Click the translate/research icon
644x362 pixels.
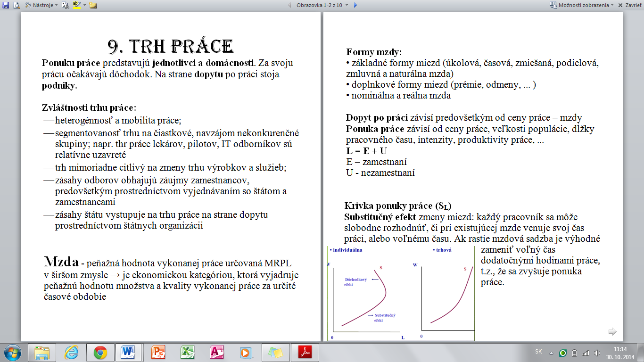[x=65, y=5]
